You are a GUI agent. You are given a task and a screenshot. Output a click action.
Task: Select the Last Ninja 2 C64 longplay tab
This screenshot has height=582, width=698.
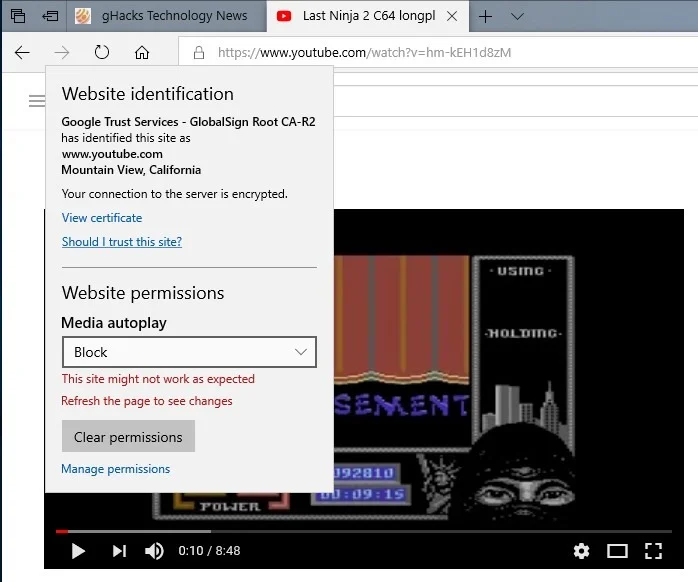click(368, 16)
